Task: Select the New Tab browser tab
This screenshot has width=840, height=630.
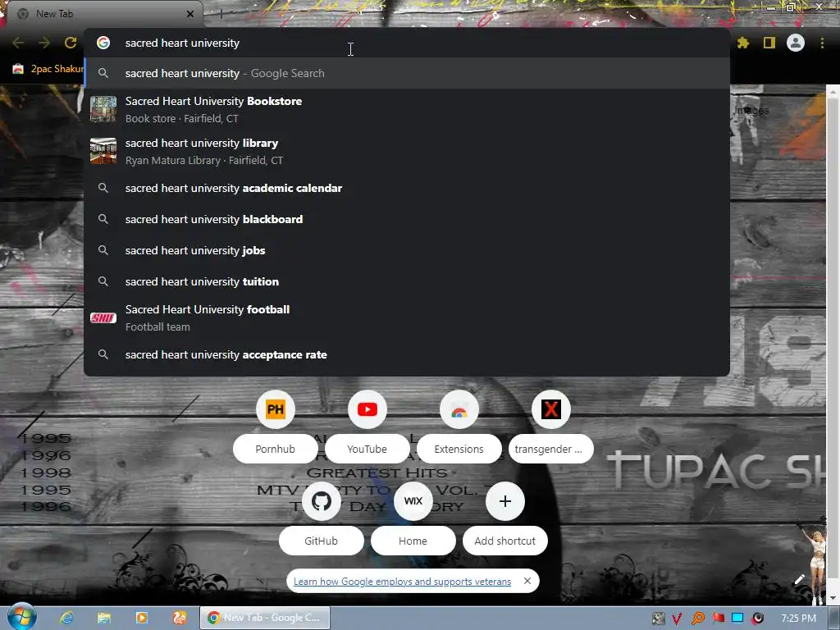Action: [106, 14]
